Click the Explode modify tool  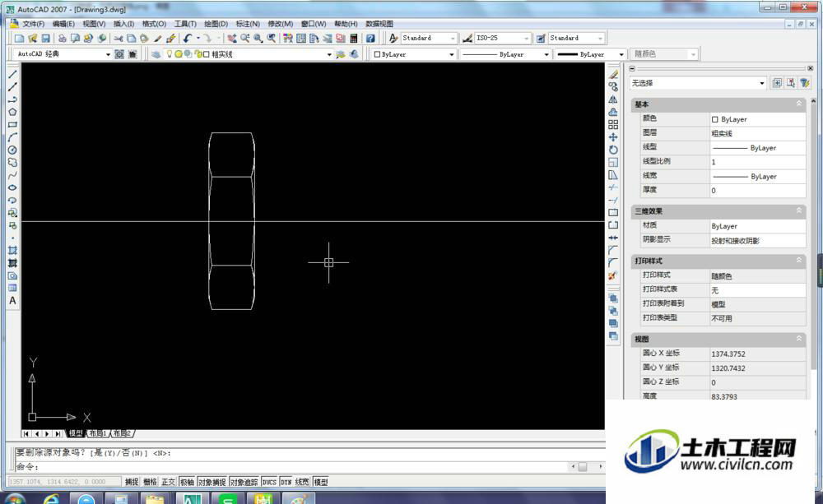tap(613, 276)
